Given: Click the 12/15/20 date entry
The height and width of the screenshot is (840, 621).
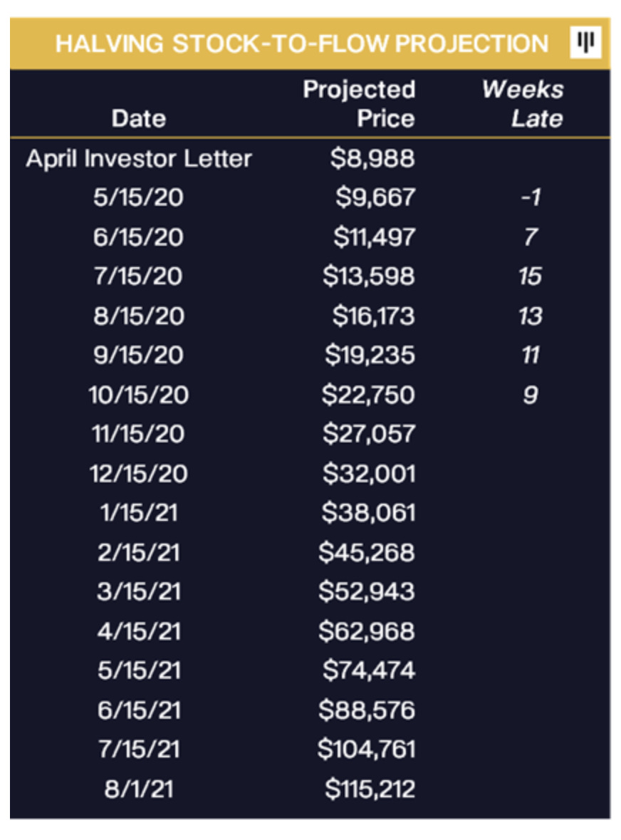Looking at the screenshot, I should [138, 473].
